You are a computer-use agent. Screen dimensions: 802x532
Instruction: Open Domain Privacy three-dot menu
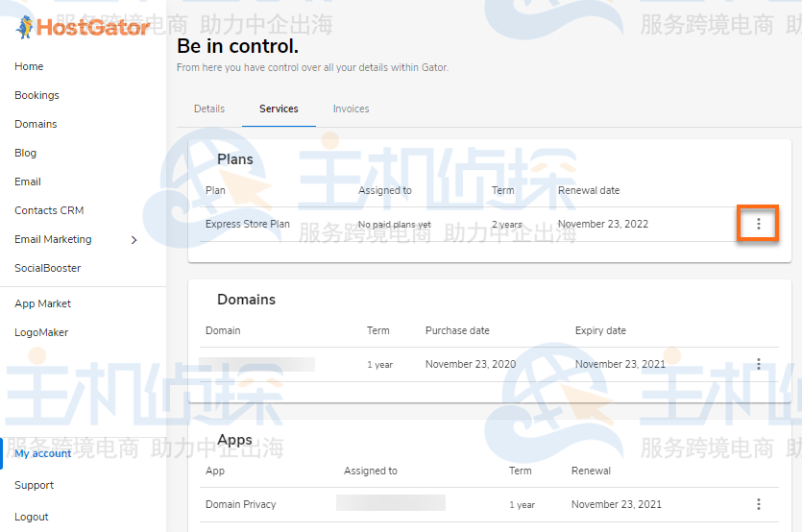point(758,504)
